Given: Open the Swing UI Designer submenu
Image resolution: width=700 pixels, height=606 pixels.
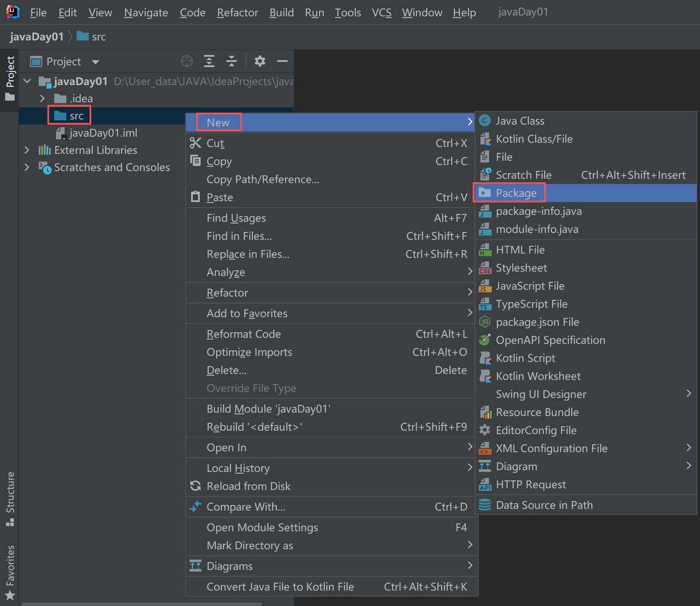Looking at the screenshot, I should (586, 394).
